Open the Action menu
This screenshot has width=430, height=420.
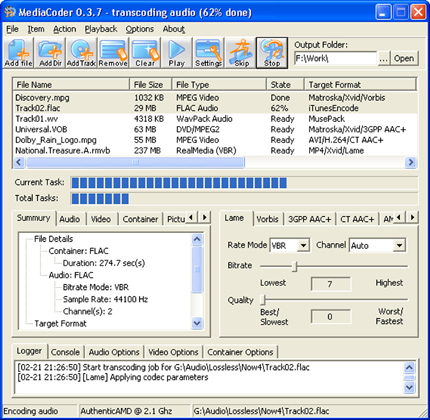click(x=65, y=29)
